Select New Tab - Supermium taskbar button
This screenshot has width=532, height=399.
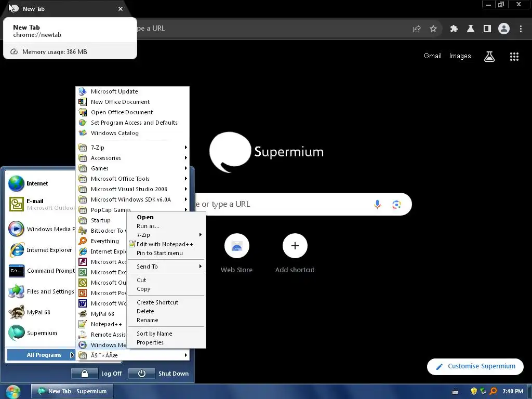coord(72,392)
